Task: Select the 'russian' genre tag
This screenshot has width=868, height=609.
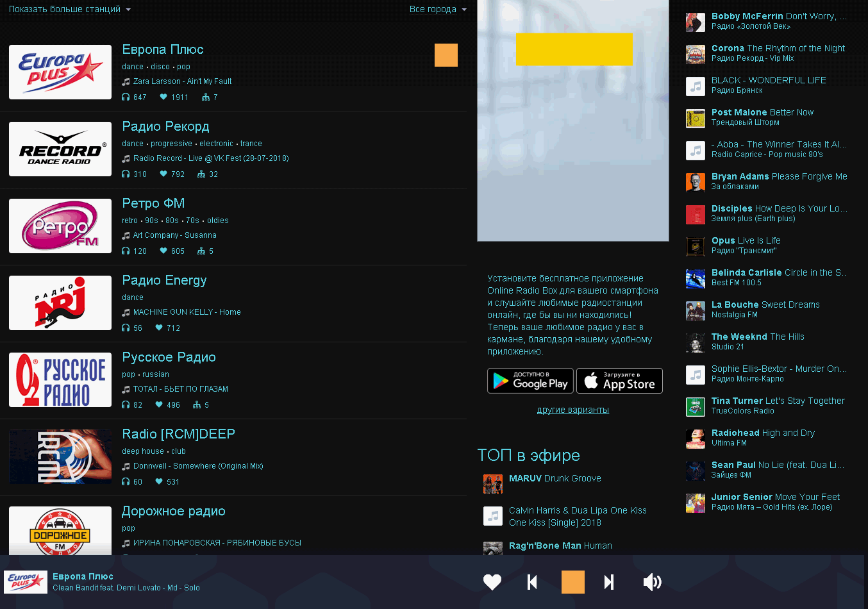Action: (x=156, y=374)
